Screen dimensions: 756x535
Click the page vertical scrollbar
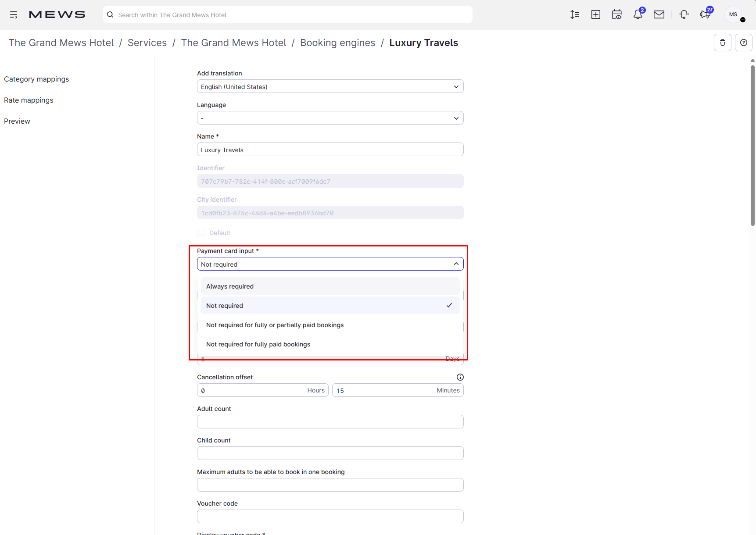(x=752, y=145)
